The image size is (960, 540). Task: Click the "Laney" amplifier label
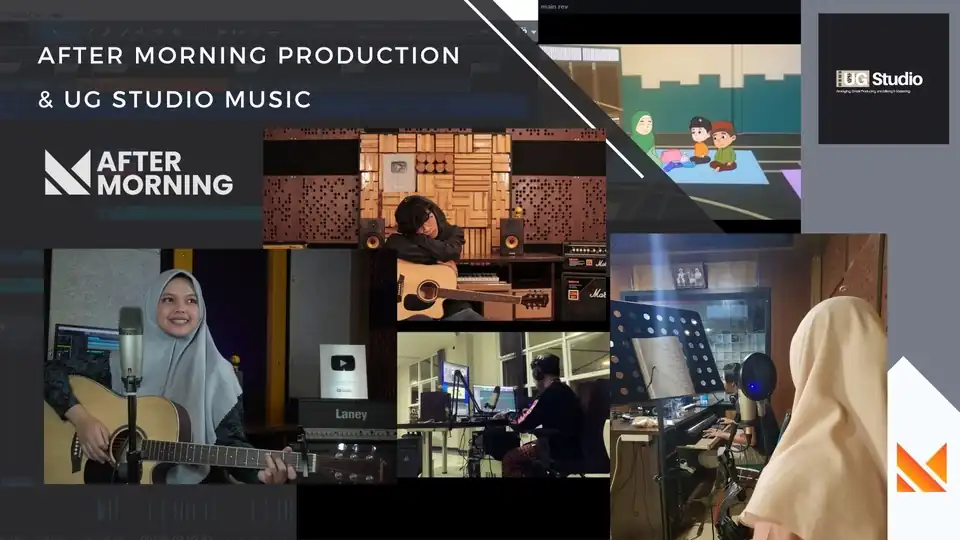[351, 414]
